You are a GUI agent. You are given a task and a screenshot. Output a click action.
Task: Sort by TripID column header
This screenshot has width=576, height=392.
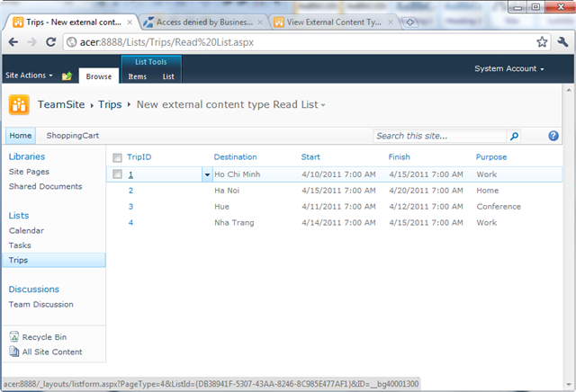point(139,157)
